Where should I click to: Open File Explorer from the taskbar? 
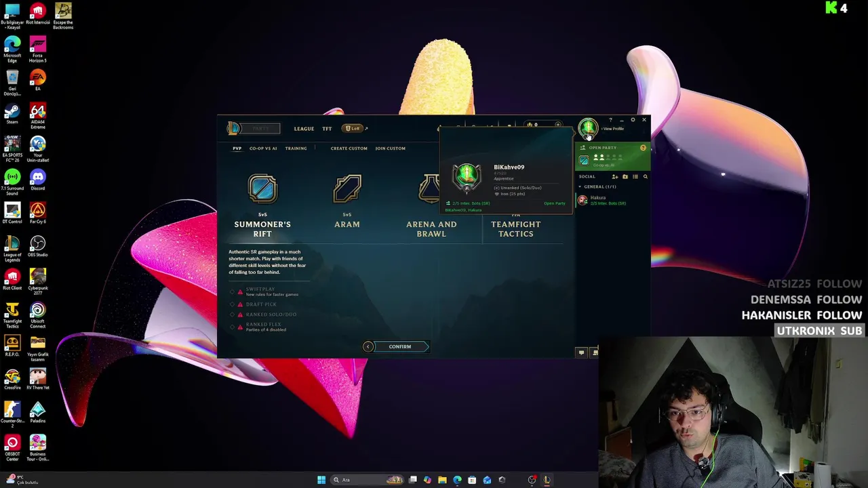(442, 480)
